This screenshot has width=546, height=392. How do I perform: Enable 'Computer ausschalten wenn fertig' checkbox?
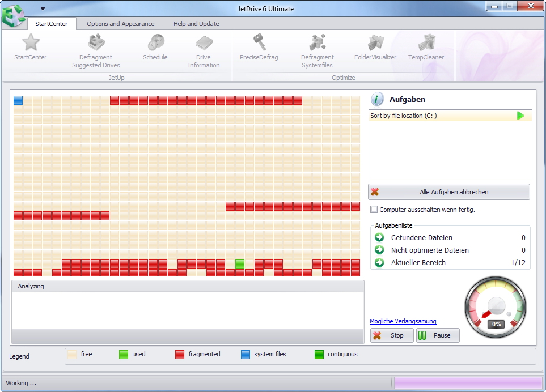pyautogui.click(x=374, y=210)
